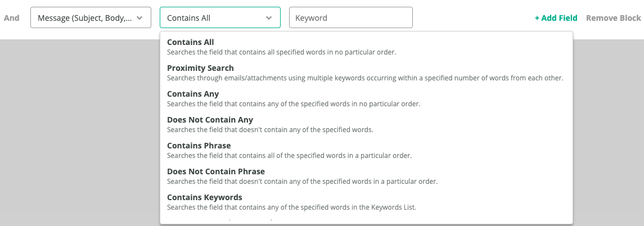Click the description mentioning the Keywords List
Viewport: 644px width, 226px height.
pos(291,207)
